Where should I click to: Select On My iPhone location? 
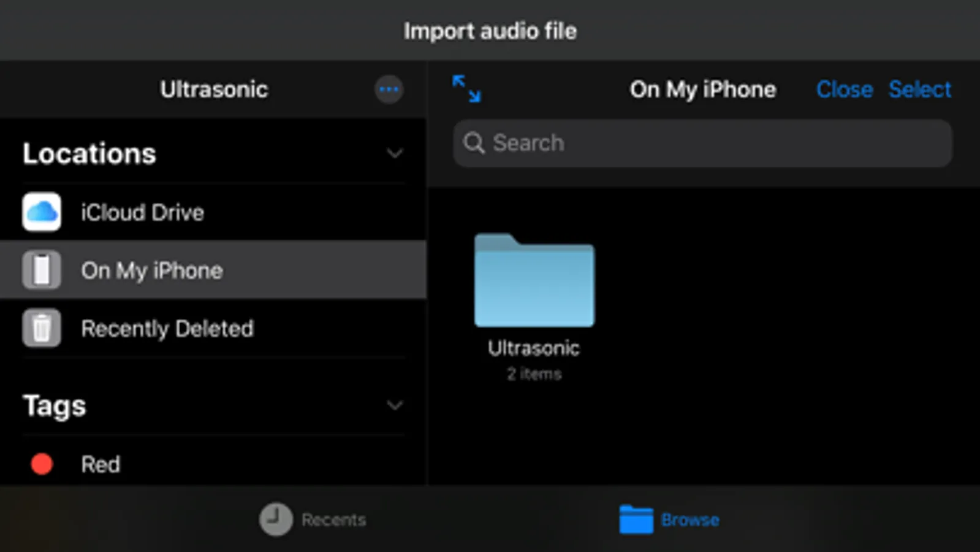(213, 270)
